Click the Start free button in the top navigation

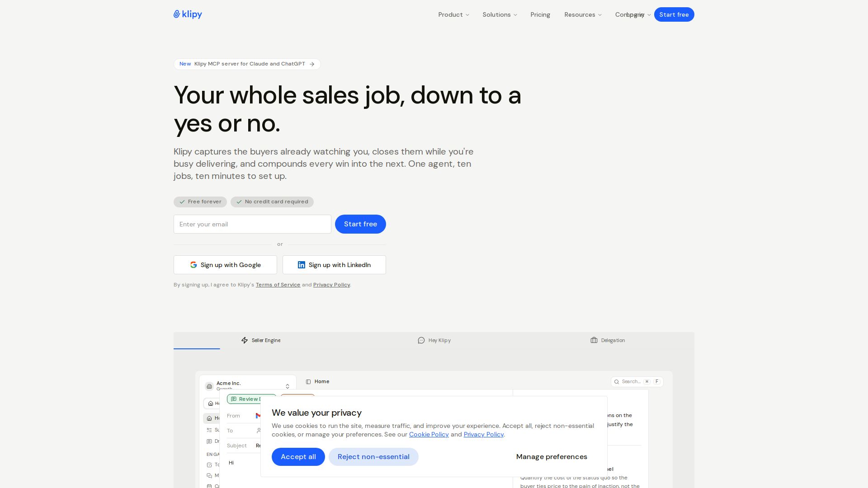point(674,14)
